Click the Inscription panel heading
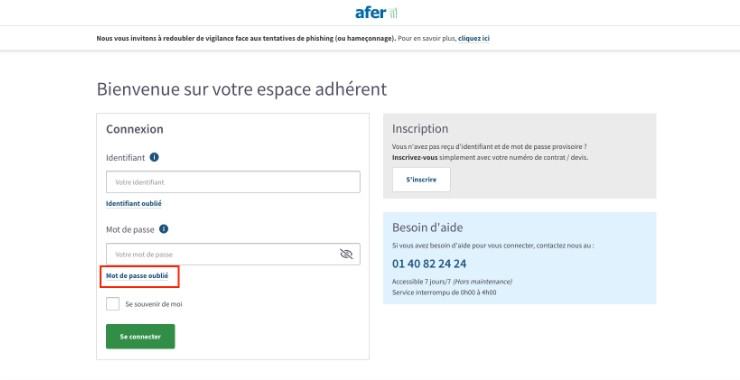The height and width of the screenshot is (380, 740). (420, 129)
